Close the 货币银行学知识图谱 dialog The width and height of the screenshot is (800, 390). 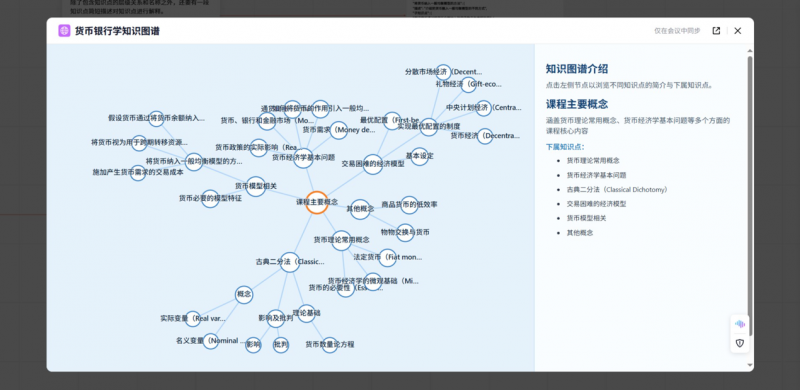coord(737,31)
